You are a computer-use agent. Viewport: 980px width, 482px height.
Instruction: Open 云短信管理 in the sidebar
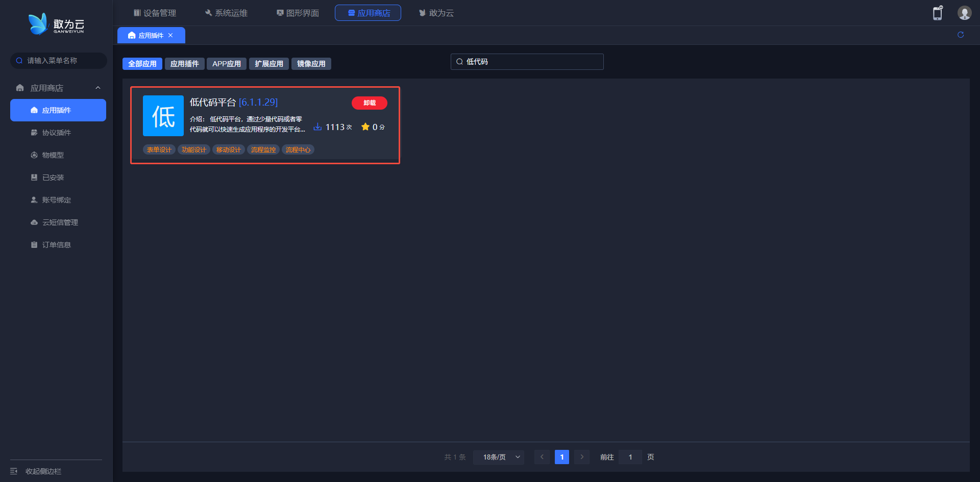(x=58, y=222)
